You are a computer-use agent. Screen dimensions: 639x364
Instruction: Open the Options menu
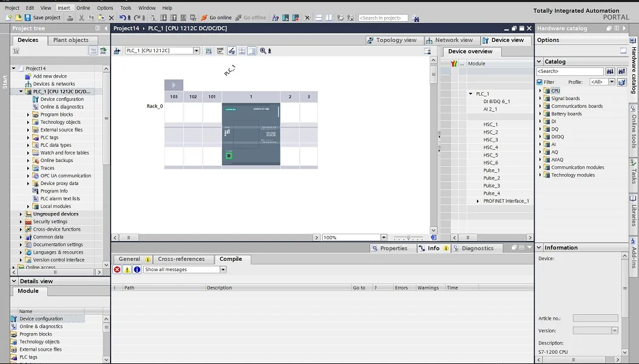[x=105, y=8]
